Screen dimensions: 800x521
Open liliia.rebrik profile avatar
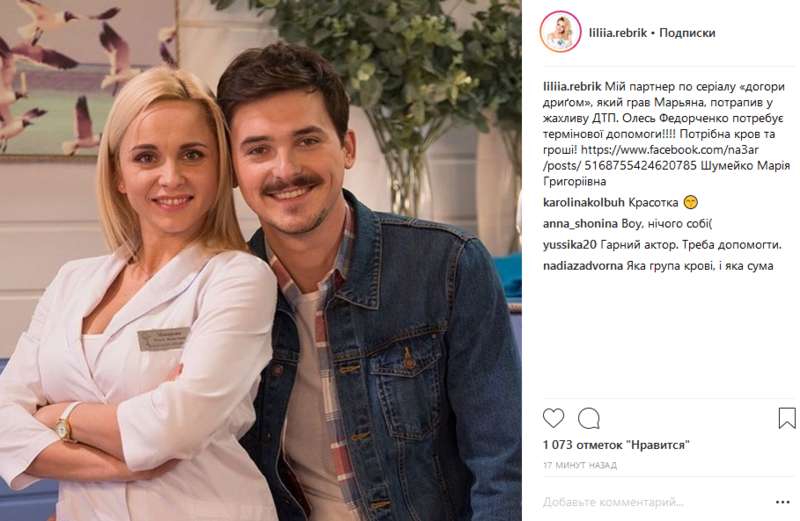click(560, 32)
